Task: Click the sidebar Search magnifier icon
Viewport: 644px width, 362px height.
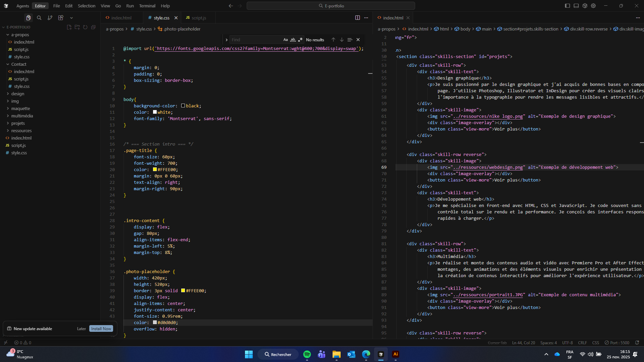Action: 39,18
